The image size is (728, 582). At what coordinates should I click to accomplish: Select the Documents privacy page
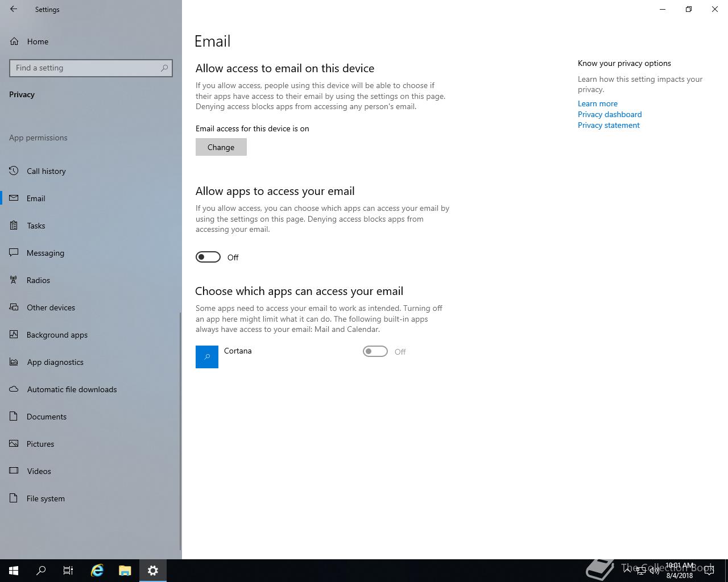point(91,417)
